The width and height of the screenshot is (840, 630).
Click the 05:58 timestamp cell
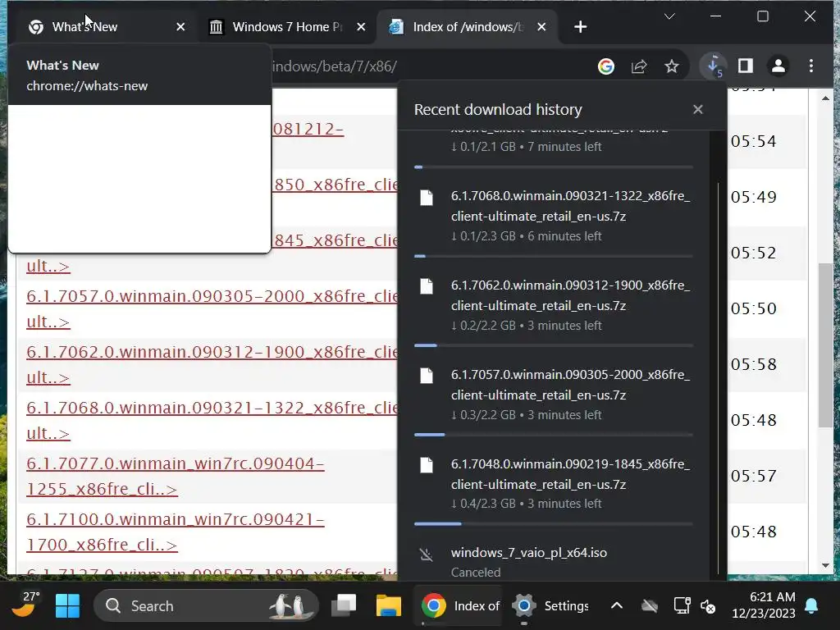753,364
